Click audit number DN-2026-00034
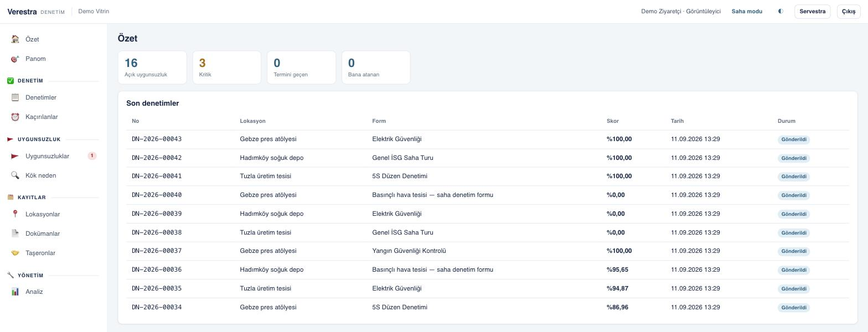This screenshot has height=332, width=868. 157,307
